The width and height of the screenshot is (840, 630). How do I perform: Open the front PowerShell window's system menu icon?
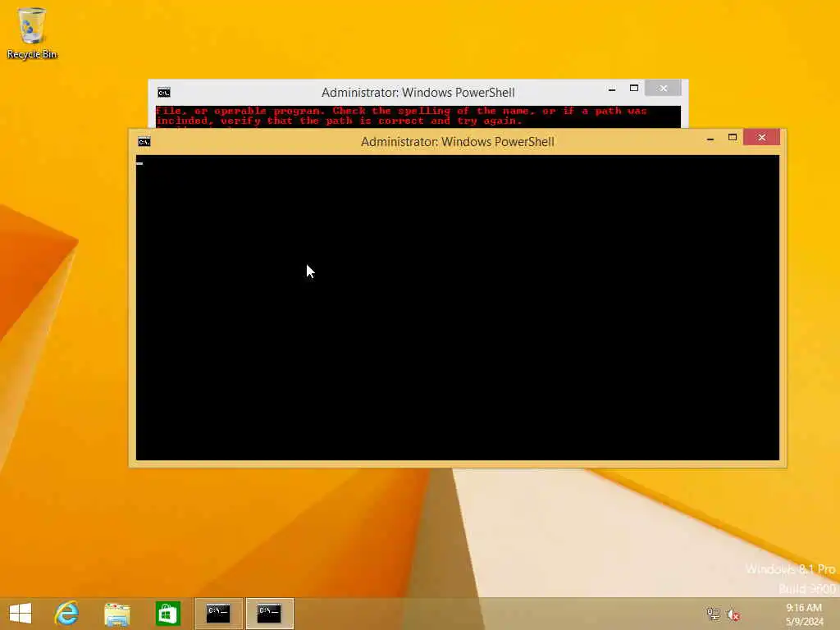click(144, 141)
